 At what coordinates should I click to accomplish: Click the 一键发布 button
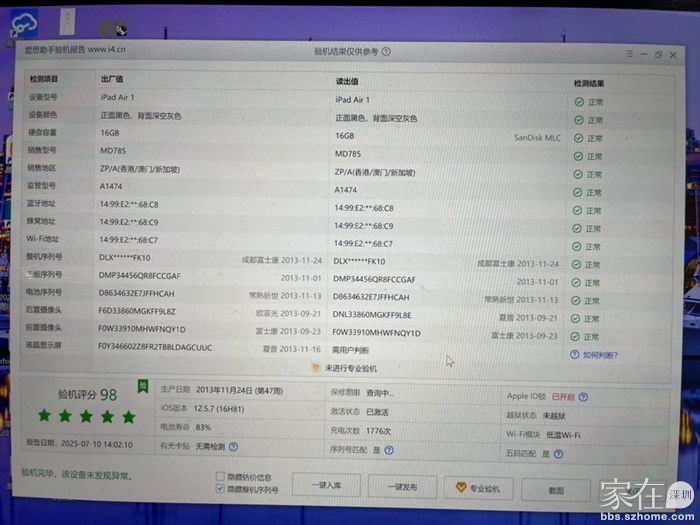[x=403, y=488]
